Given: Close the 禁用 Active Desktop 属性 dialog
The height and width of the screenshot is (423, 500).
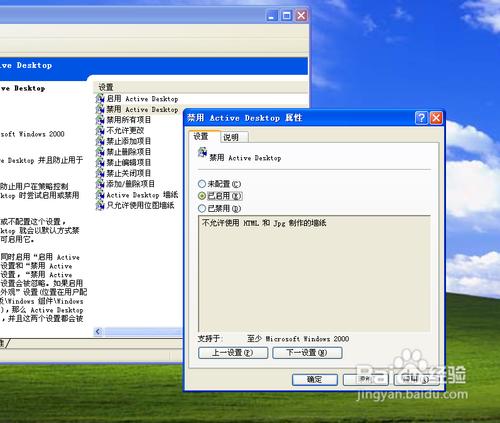Looking at the screenshot, I should click(x=436, y=118).
